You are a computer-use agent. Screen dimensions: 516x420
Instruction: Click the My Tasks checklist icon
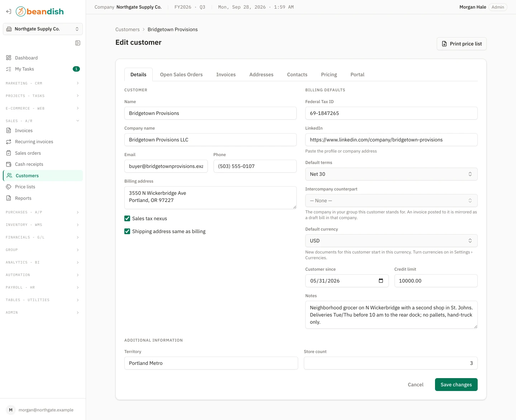[9, 69]
